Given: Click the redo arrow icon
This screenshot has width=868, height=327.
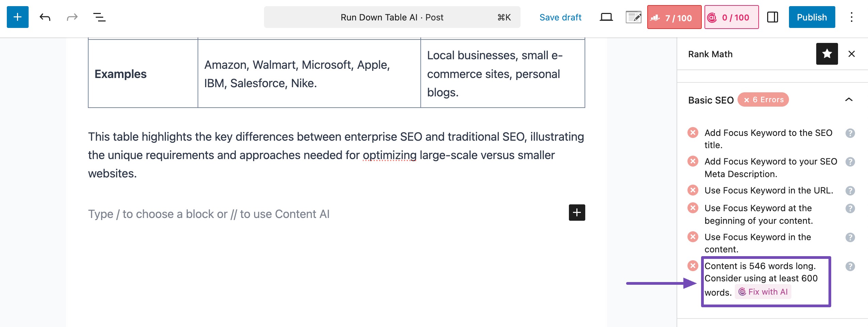Looking at the screenshot, I should click(x=72, y=17).
